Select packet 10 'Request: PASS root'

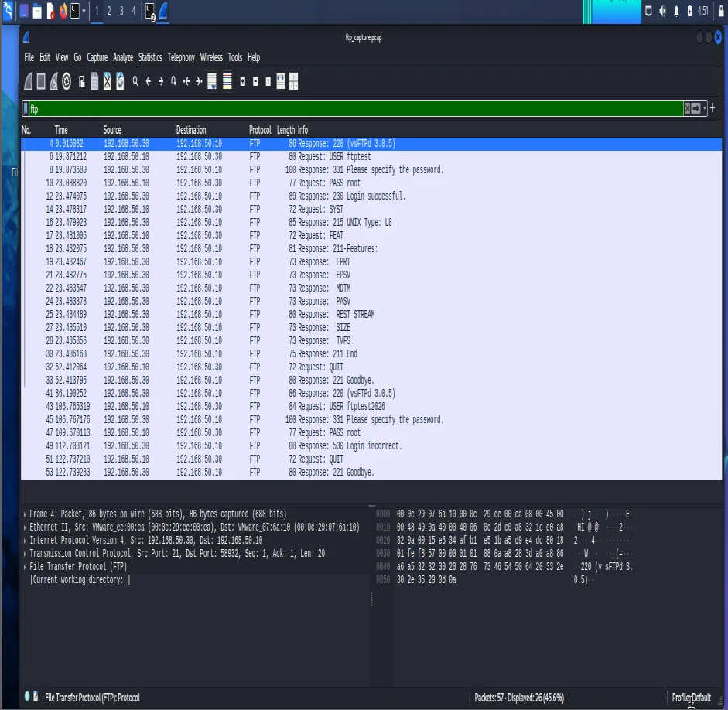point(371,183)
